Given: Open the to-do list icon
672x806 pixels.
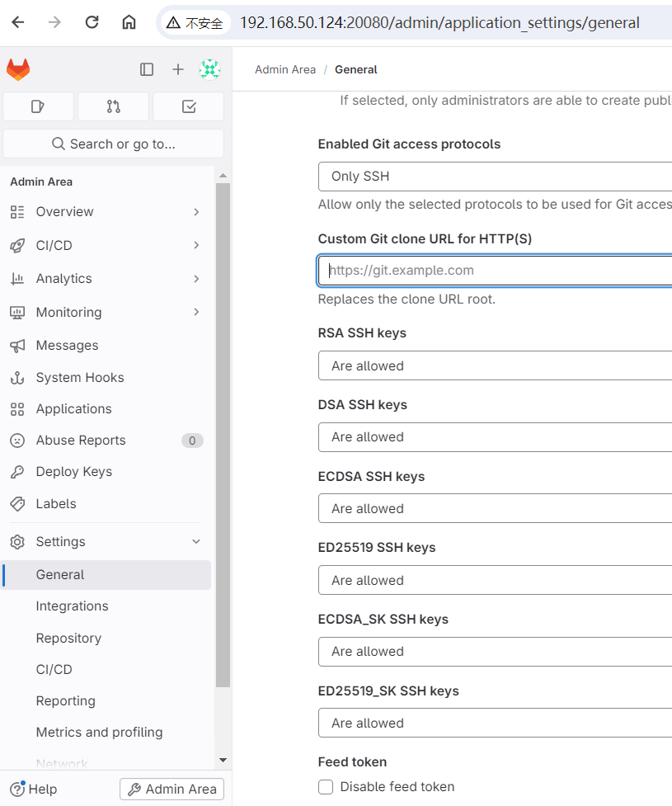Looking at the screenshot, I should click(x=188, y=106).
